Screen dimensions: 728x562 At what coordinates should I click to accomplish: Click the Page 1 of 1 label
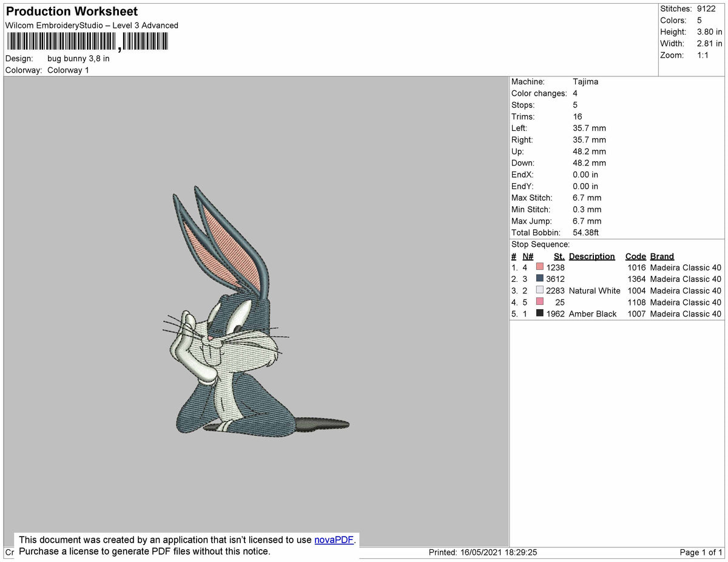704,552
